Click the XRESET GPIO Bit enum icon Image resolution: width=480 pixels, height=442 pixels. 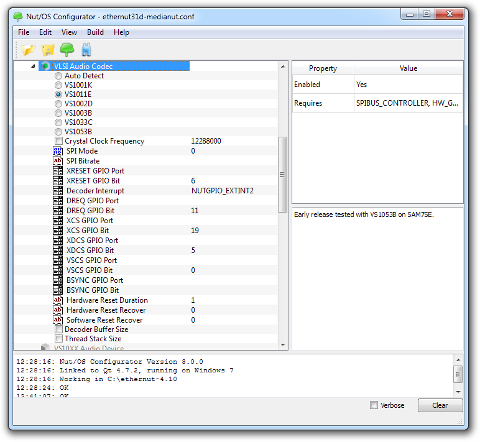58,181
